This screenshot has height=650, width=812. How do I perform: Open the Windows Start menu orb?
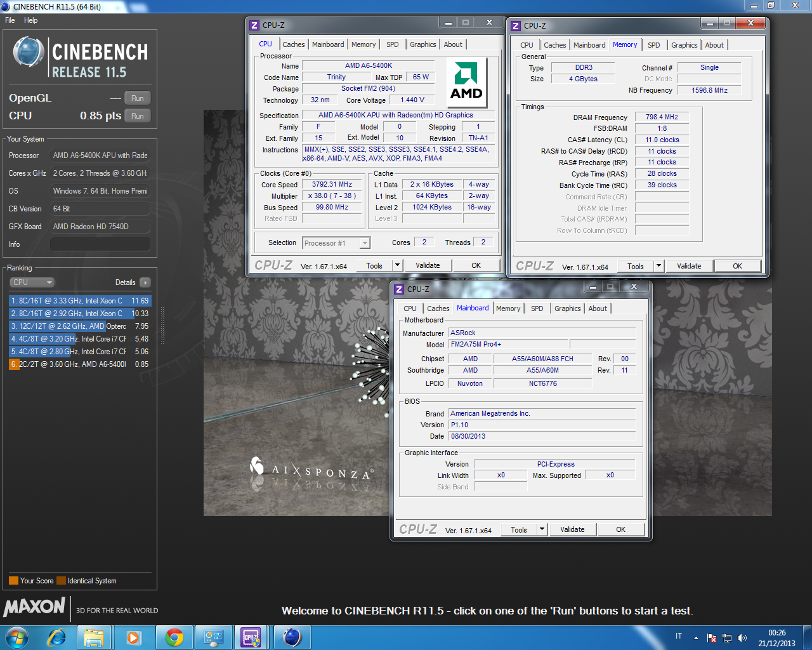tap(17, 637)
